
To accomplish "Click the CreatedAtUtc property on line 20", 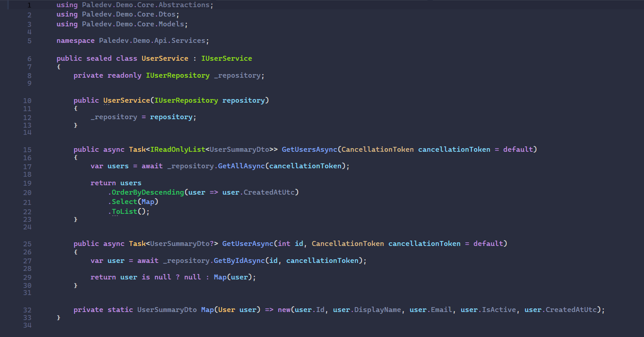I will pyautogui.click(x=270, y=192).
